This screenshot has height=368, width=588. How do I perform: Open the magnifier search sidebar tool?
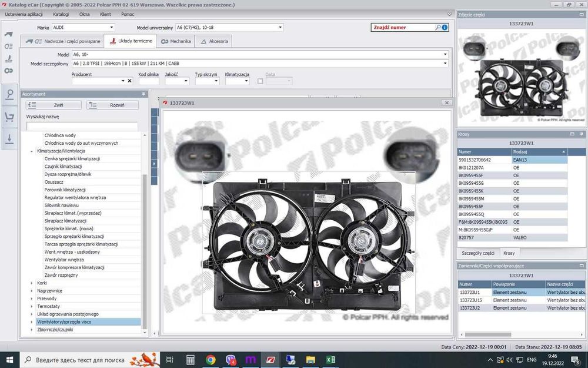pyautogui.click(x=9, y=95)
